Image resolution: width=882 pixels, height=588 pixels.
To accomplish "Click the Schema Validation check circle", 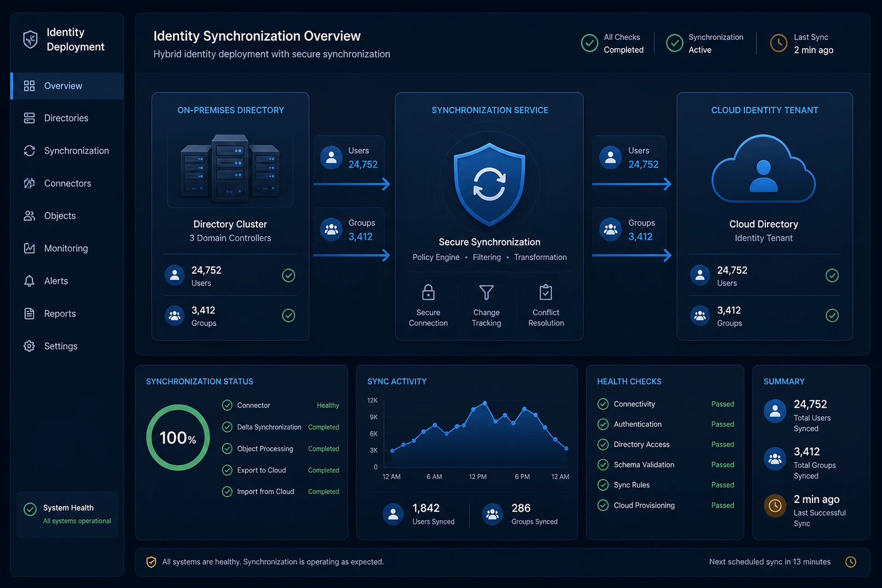I will pos(603,464).
